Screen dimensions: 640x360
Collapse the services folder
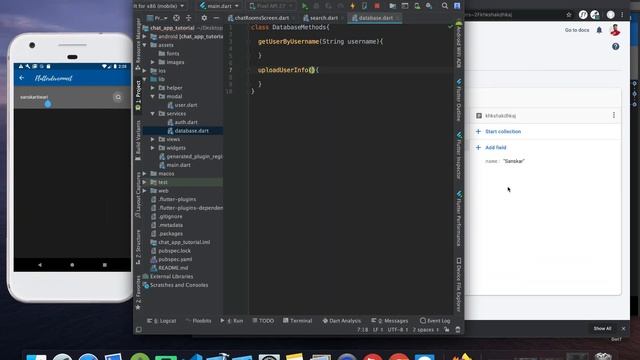tap(153, 113)
